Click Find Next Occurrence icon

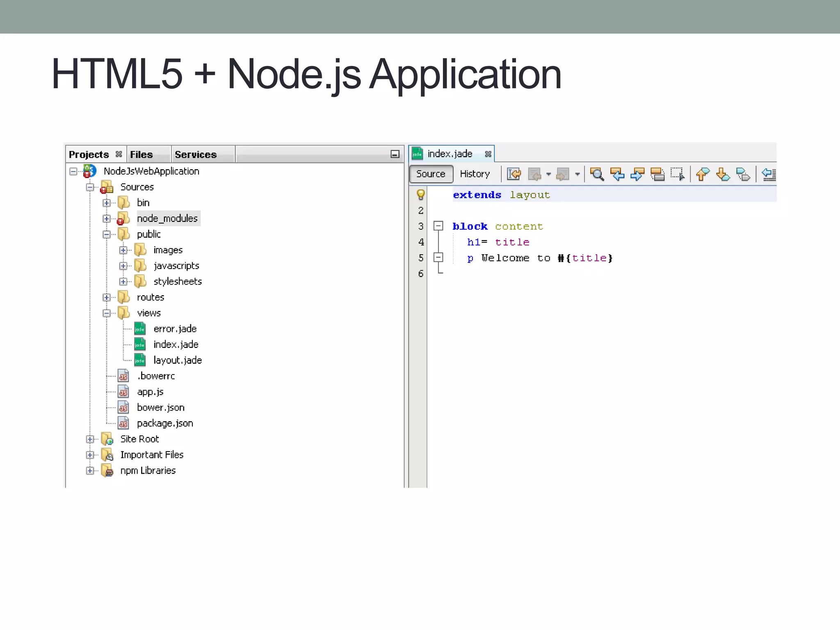pos(637,174)
